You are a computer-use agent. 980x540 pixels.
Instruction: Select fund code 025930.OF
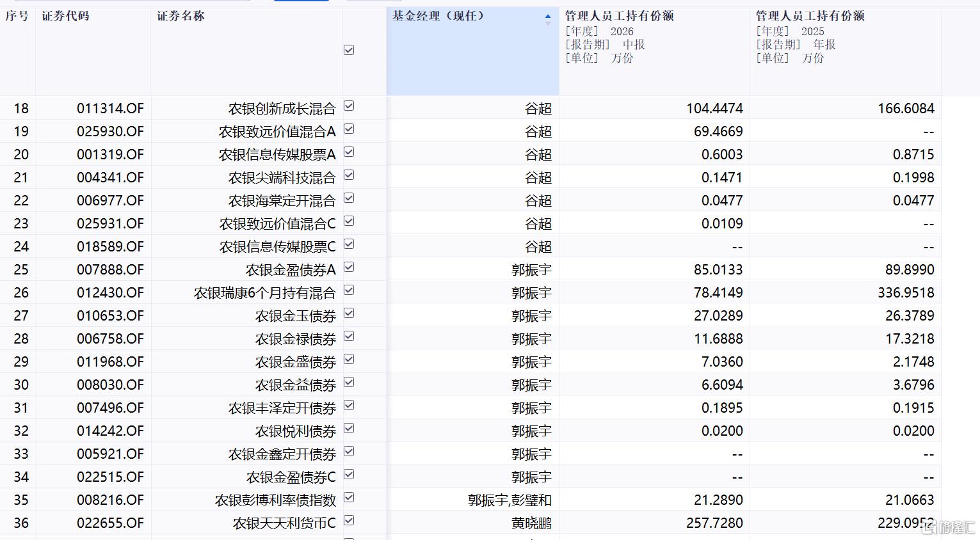click(110, 132)
